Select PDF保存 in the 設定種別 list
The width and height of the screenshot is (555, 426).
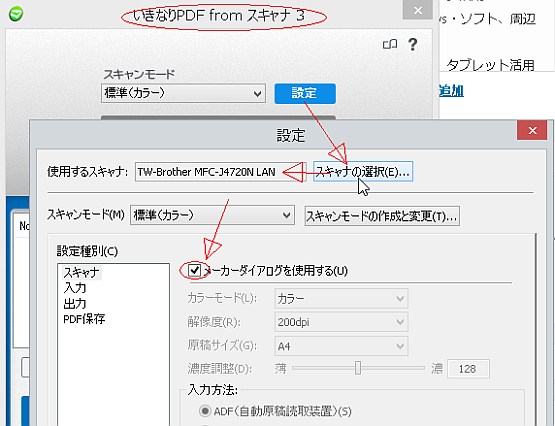tap(84, 319)
